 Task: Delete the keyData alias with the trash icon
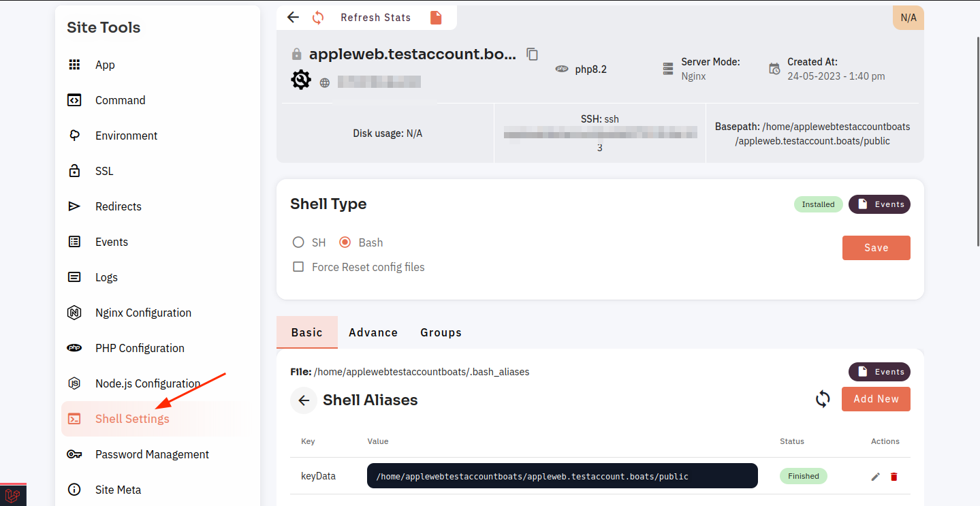pyautogui.click(x=894, y=477)
